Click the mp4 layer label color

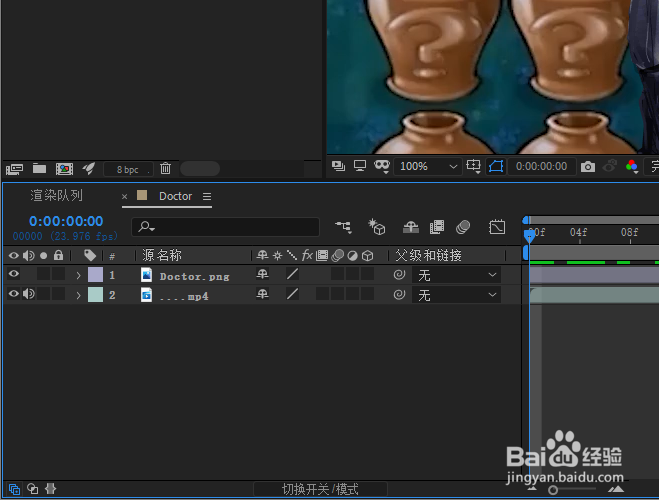point(95,295)
